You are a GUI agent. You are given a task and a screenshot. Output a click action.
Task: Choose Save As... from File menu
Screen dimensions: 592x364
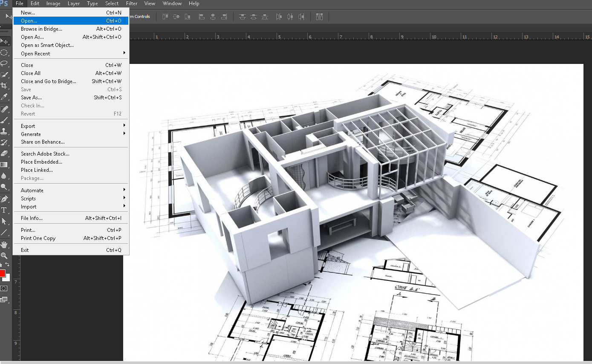point(31,98)
